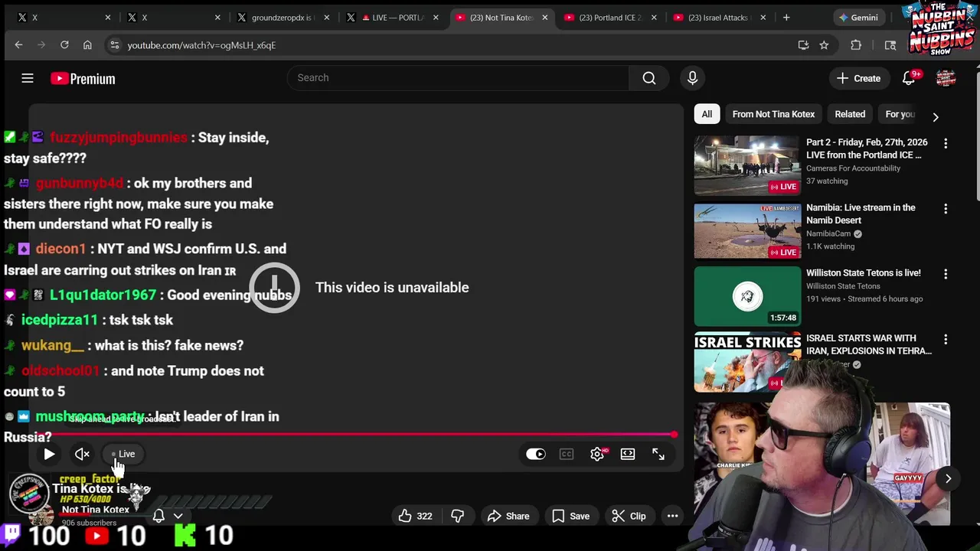
Task: Go to YouTube Premium home logo
Action: (x=83, y=79)
